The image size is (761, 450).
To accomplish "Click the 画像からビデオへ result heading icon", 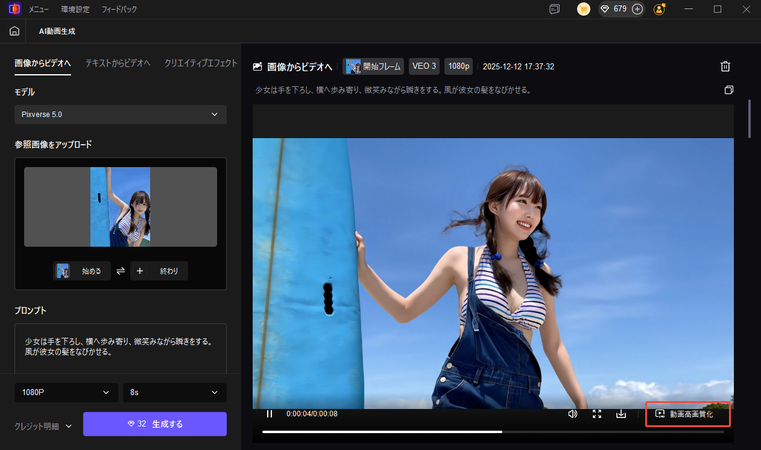I will (257, 67).
